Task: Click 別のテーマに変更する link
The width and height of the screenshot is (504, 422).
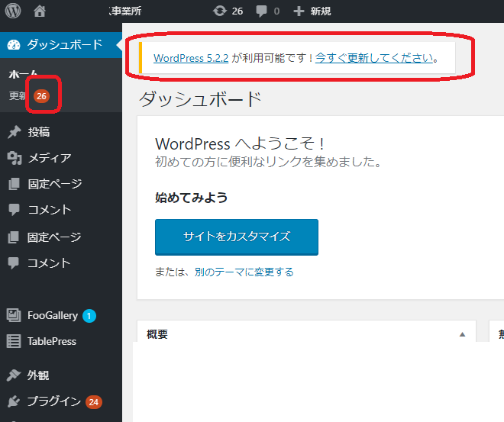Action: tap(244, 272)
